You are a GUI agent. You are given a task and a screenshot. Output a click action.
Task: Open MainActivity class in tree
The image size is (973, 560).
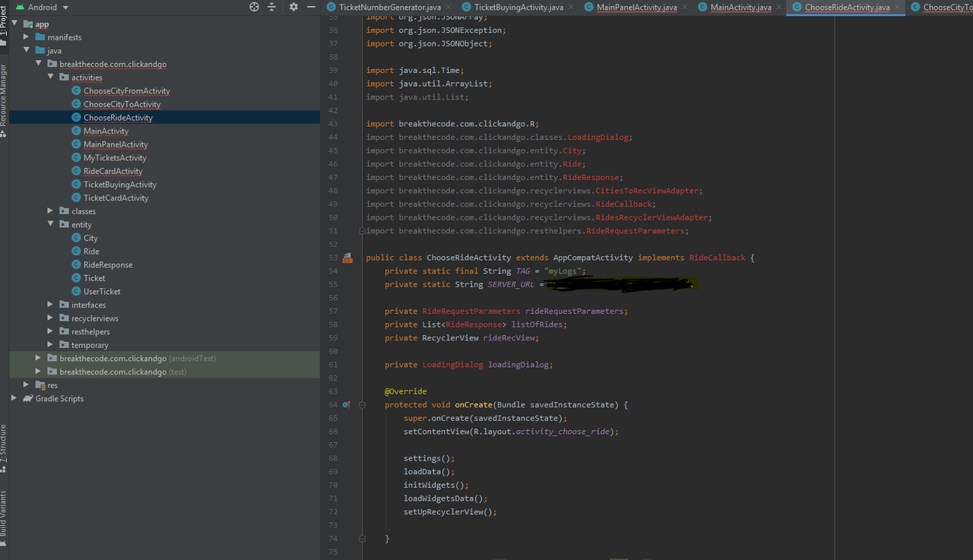click(106, 131)
